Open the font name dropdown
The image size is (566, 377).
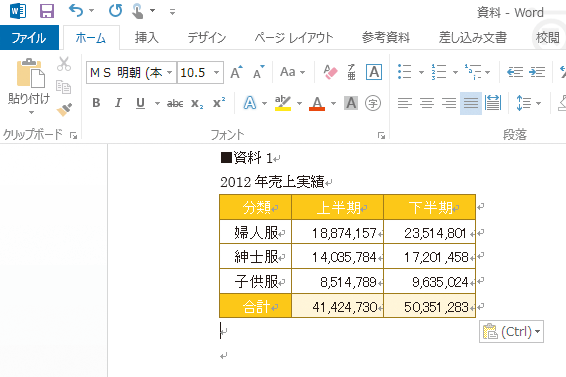pyautogui.click(x=169, y=73)
